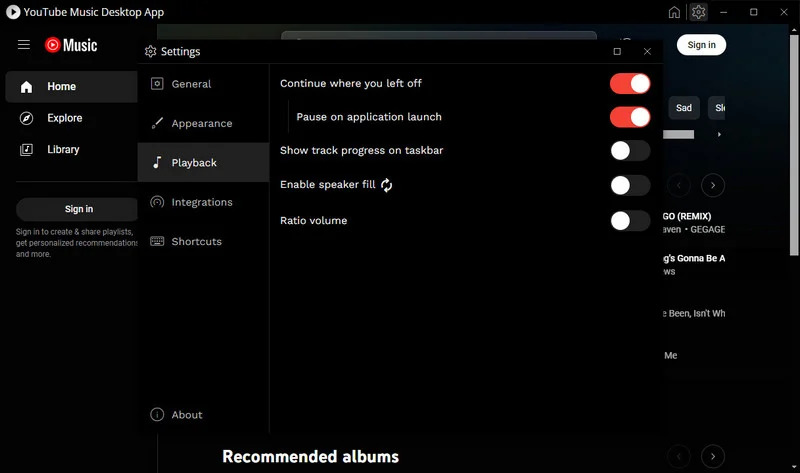
Task: Open the About section in Settings
Action: pos(186,415)
